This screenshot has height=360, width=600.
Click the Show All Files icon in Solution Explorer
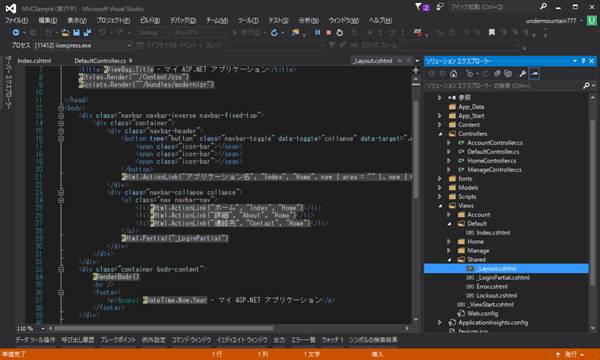tap(508, 73)
